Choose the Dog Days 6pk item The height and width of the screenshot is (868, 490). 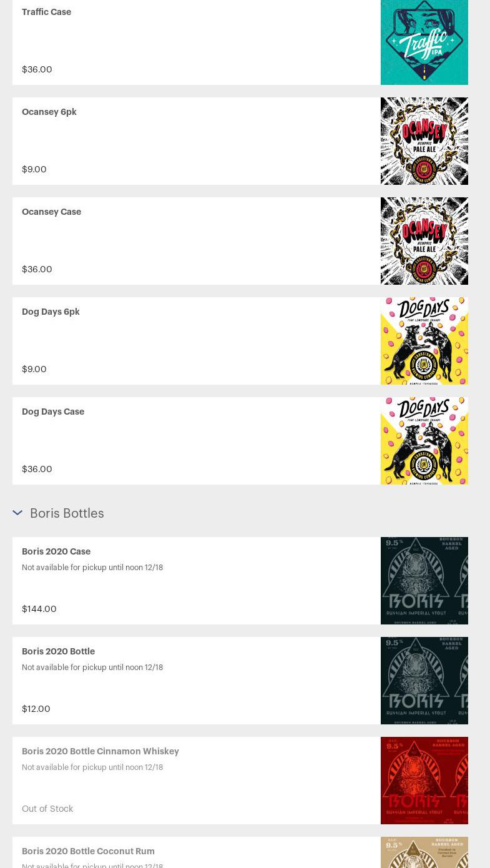point(51,312)
